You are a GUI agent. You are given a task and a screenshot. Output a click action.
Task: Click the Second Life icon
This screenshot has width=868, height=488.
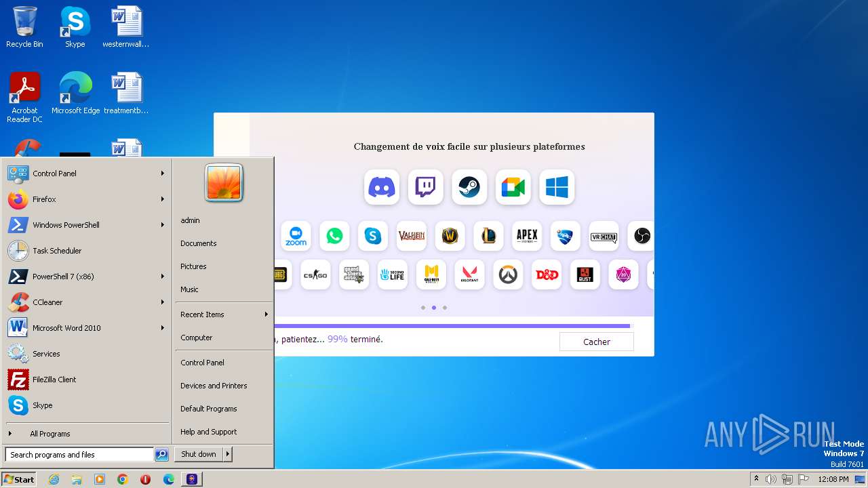(393, 274)
